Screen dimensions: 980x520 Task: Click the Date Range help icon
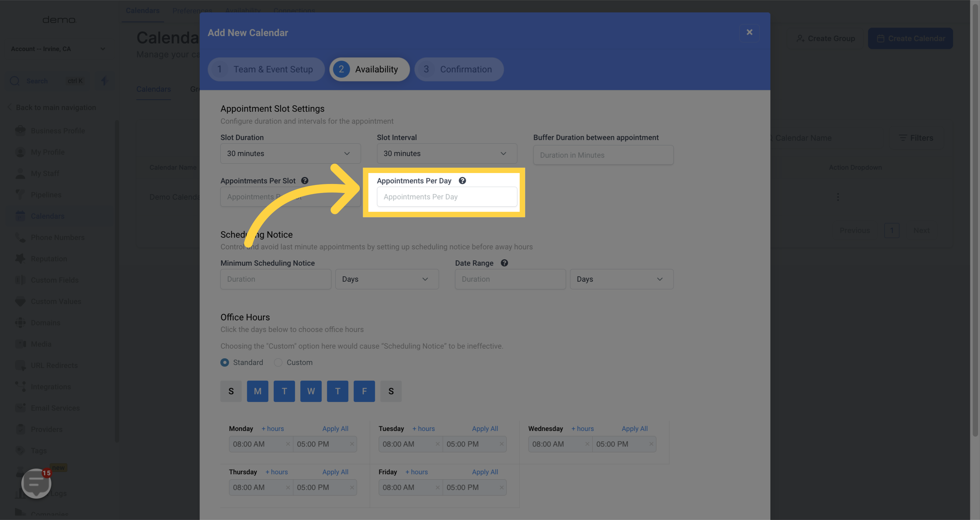click(504, 263)
